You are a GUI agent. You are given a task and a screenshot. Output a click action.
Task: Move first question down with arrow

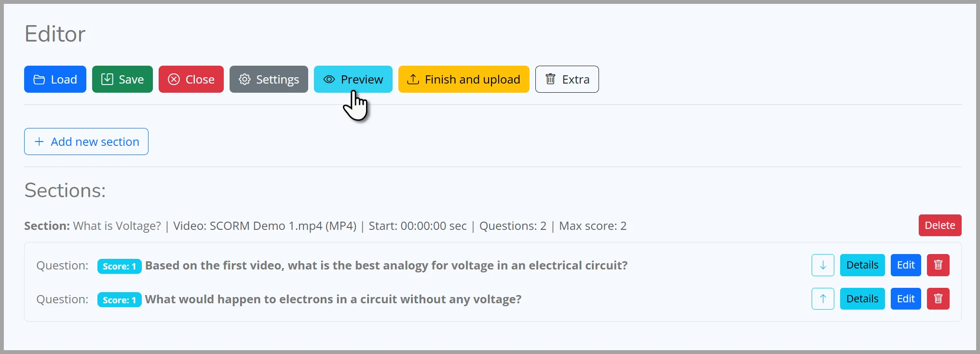(x=823, y=265)
